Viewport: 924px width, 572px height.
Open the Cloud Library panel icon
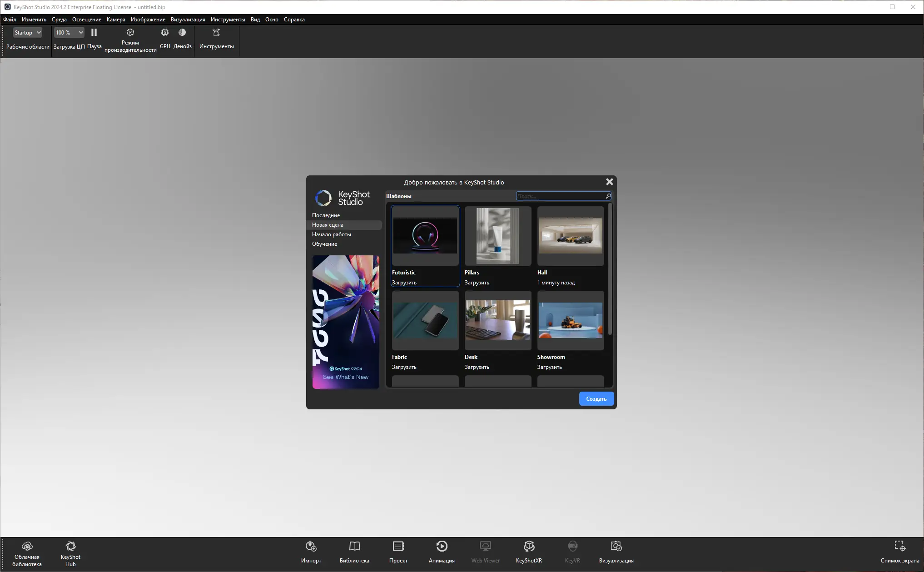pyautogui.click(x=27, y=547)
